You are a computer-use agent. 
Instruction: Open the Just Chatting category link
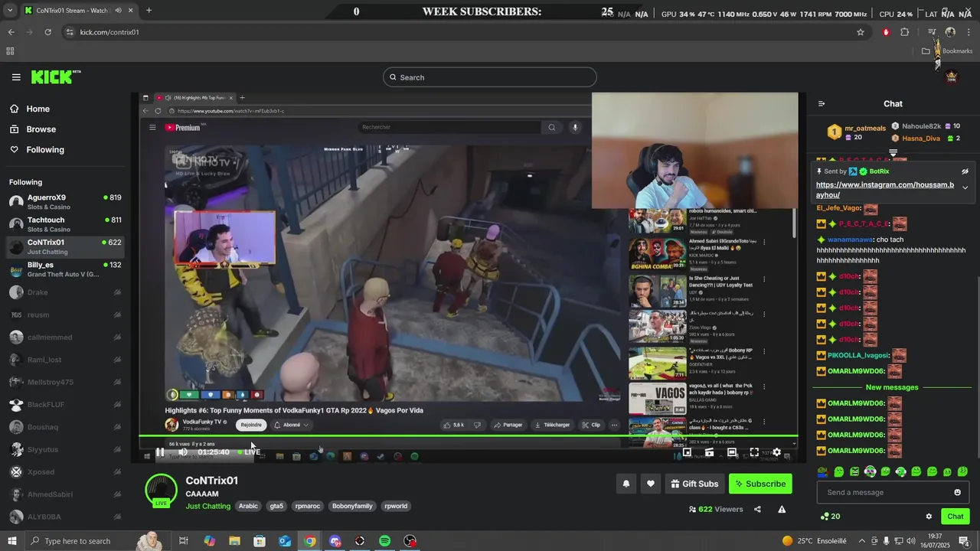(x=207, y=506)
